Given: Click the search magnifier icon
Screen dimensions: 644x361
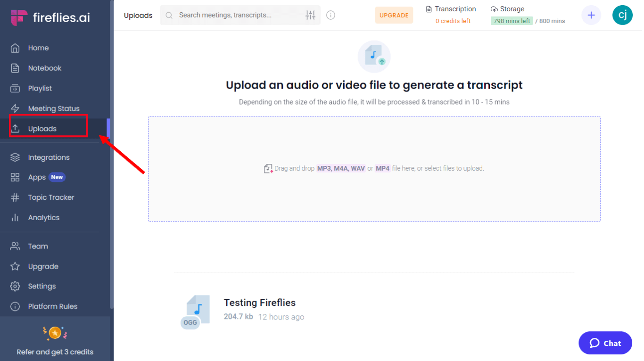Looking at the screenshot, I should 169,16.
